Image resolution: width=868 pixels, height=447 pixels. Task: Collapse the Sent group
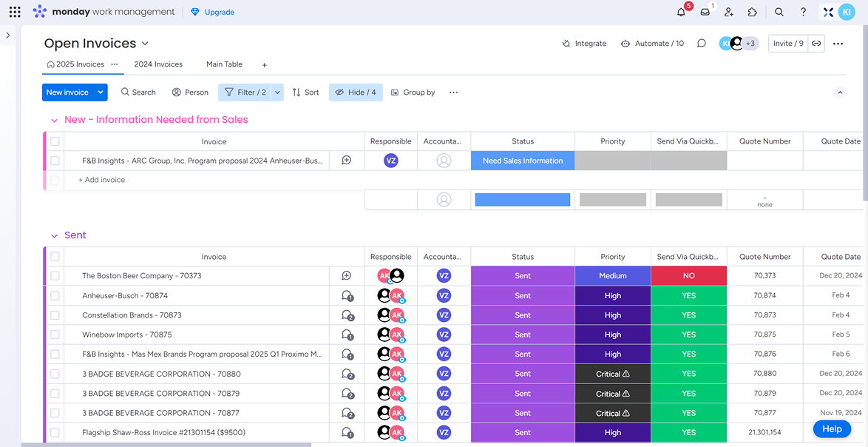coord(54,236)
